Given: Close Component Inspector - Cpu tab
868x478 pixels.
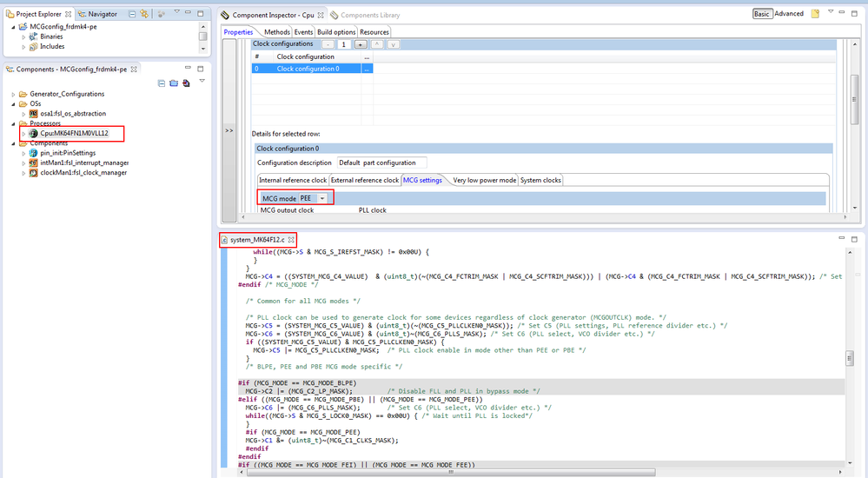Looking at the screenshot, I should (x=321, y=15).
